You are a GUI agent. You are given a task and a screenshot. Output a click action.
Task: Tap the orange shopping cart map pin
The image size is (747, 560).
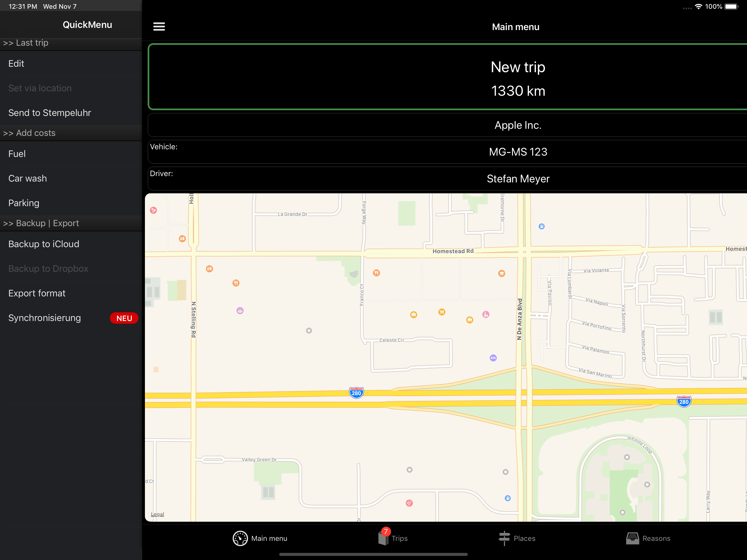click(442, 312)
